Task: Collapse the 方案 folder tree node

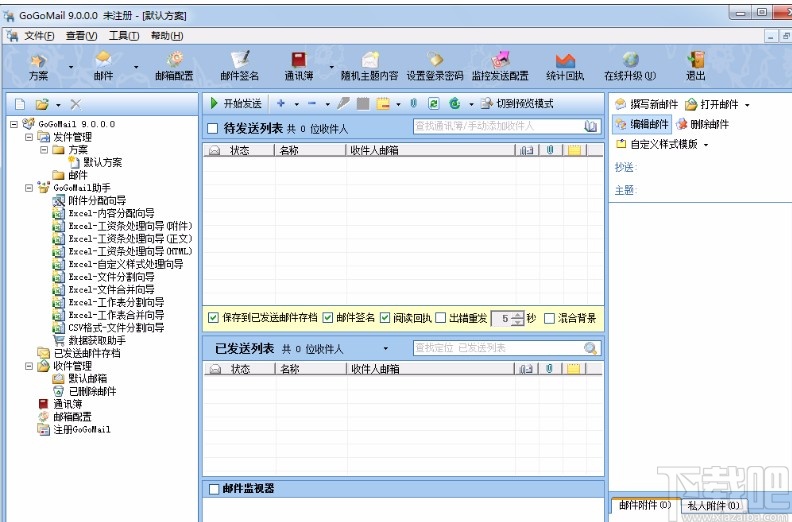Action: (44, 150)
